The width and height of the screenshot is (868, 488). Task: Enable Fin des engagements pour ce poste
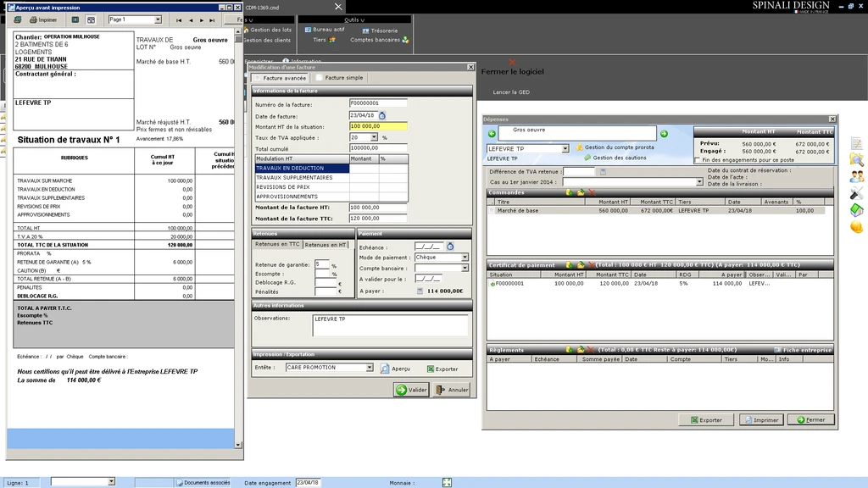(697, 159)
